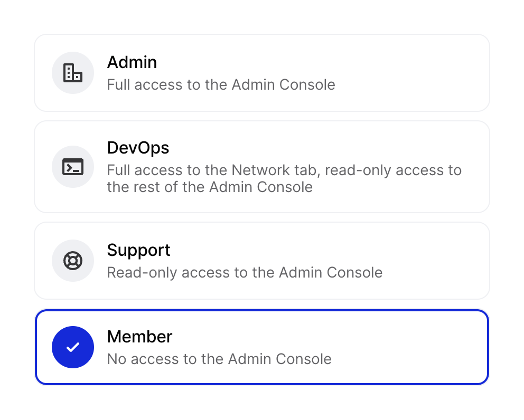Select the DevOps role
Viewport: 524px width, 420px height.
[x=262, y=167]
